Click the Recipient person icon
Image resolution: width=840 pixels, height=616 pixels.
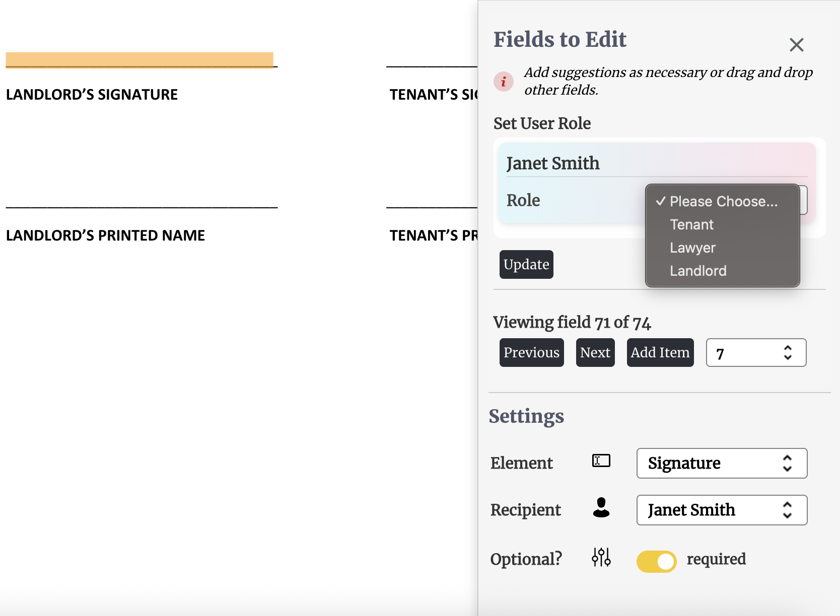coord(601,508)
